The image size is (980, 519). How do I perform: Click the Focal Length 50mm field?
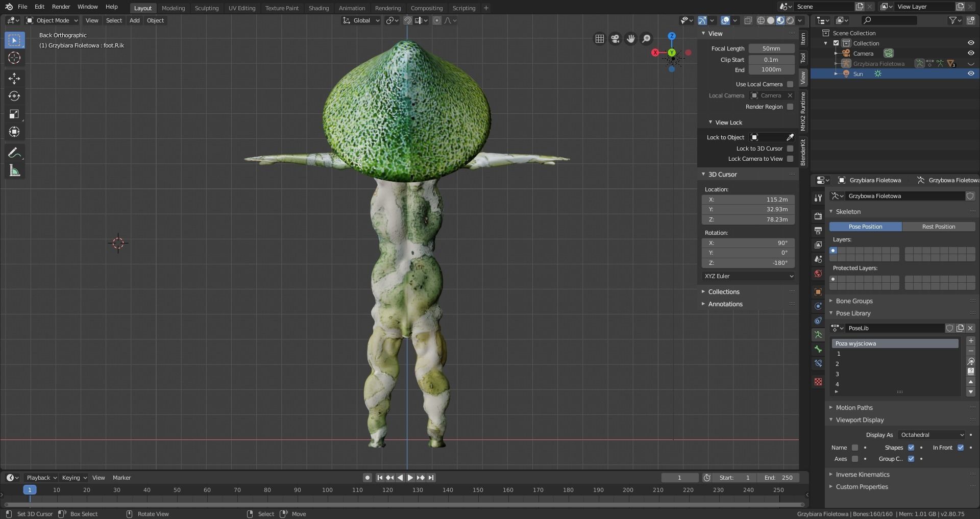[771, 48]
